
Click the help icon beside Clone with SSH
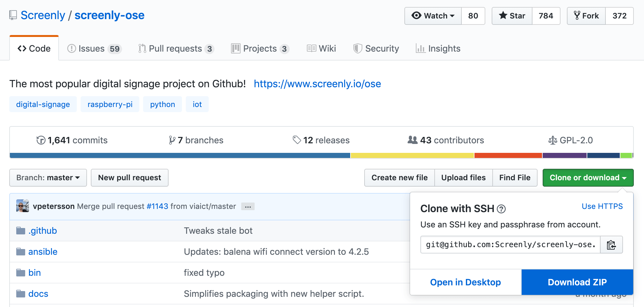tap(501, 209)
